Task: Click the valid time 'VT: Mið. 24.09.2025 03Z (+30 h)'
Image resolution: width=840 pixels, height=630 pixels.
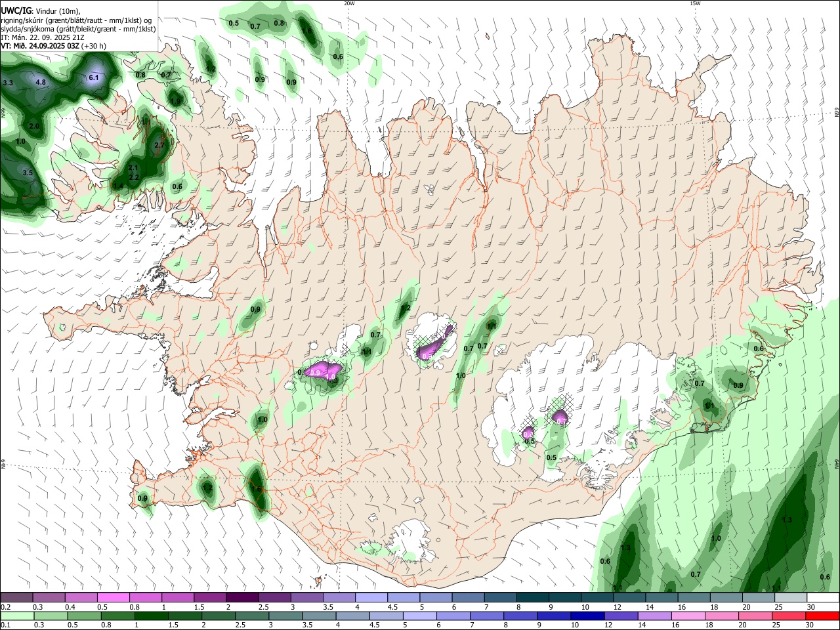Action: 54,46
